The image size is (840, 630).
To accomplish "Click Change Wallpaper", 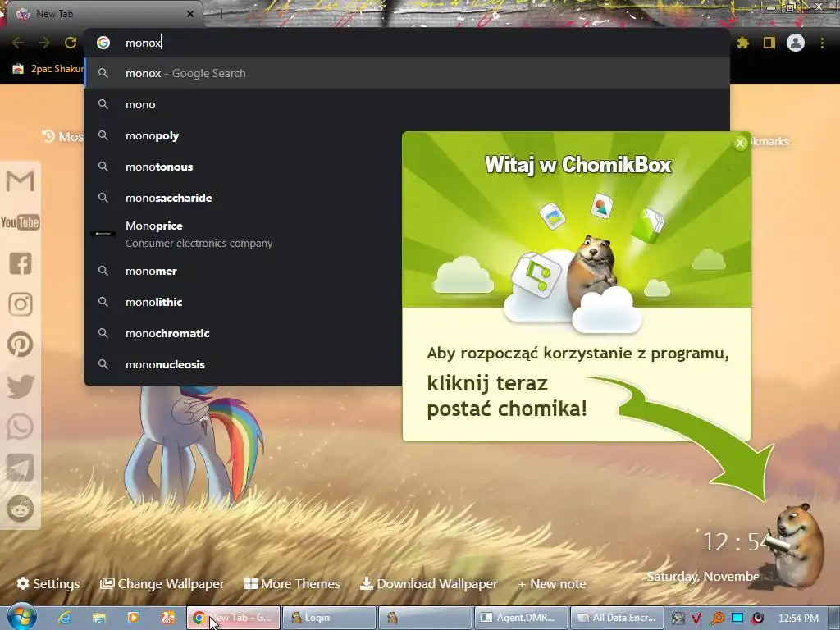I will pyautogui.click(x=162, y=583).
